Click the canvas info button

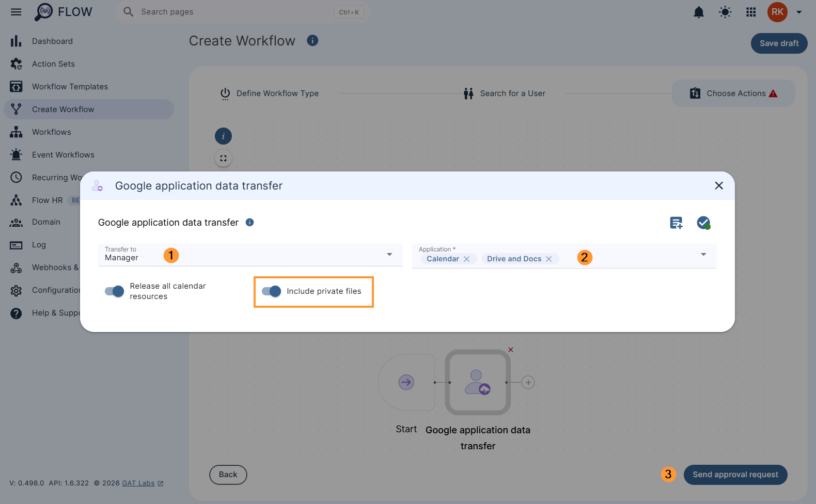[x=223, y=136]
